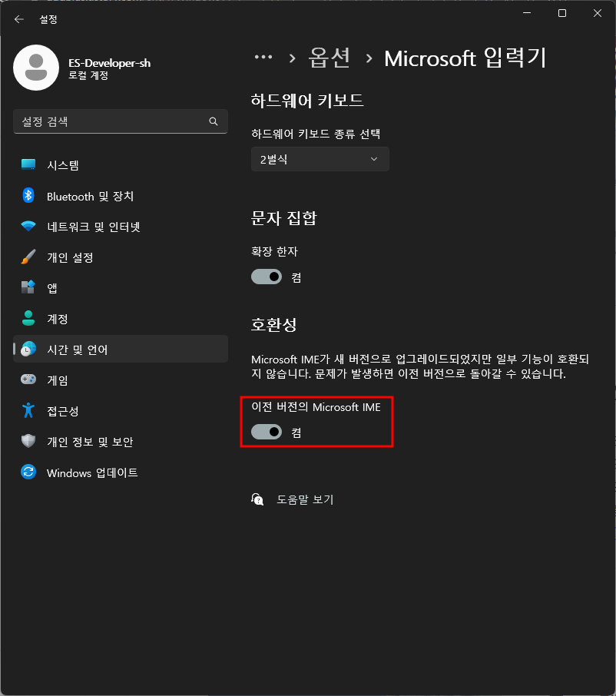Click the 도움말 보기 help bubble icon
Image resolution: width=616 pixels, height=696 pixels.
[x=257, y=499]
